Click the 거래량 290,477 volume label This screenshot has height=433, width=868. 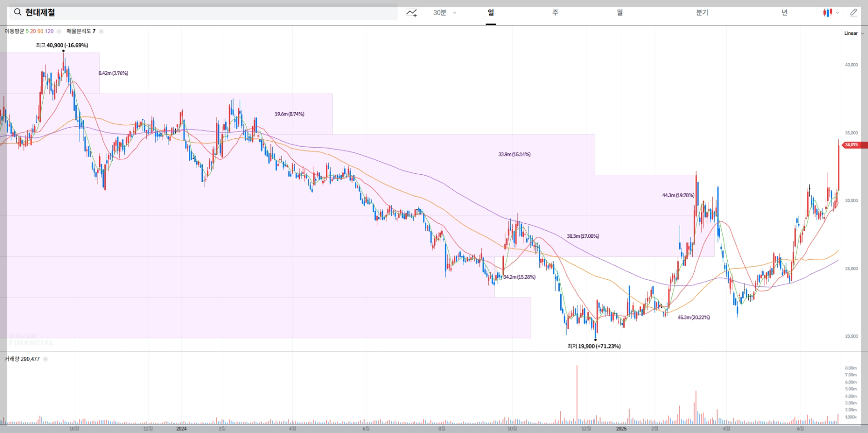click(x=22, y=359)
